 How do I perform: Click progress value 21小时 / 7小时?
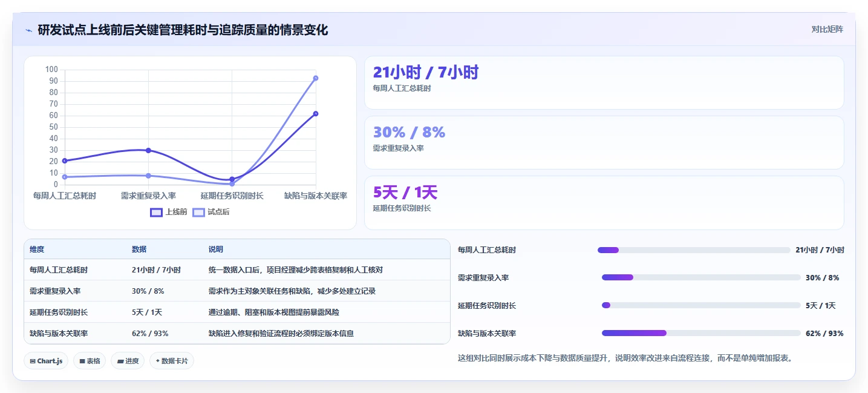[820, 250]
